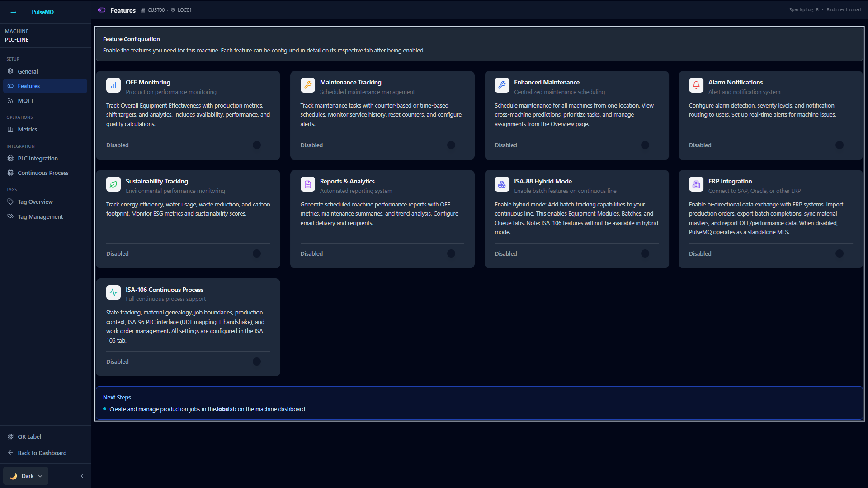The image size is (868, 488).
Task: Open the Dark theme dropdown
Action: pos(25,476)
